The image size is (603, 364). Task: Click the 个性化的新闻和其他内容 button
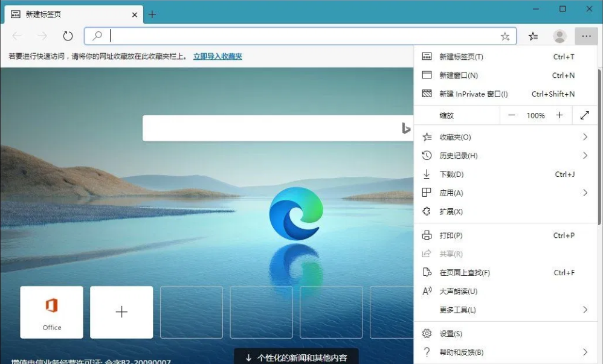296,357
